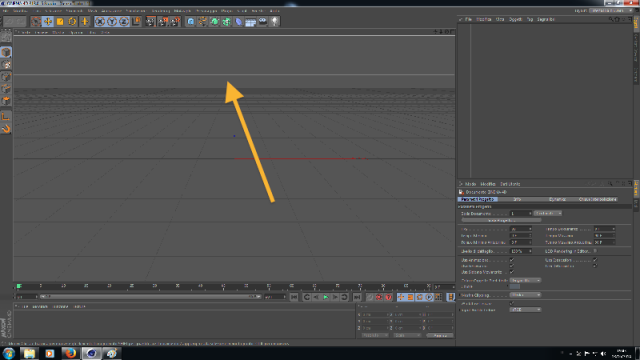Click the green Play animation button

[326, 297]
